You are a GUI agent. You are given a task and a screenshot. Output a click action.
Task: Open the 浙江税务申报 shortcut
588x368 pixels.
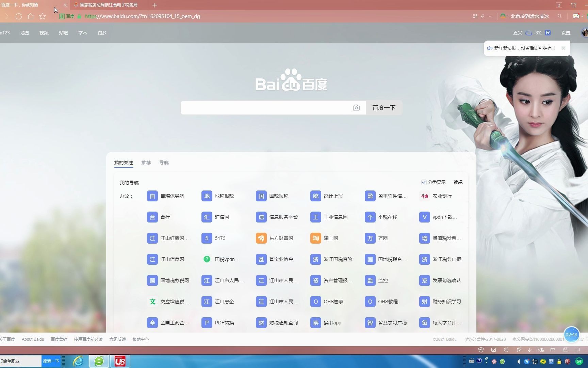point(440,259)
